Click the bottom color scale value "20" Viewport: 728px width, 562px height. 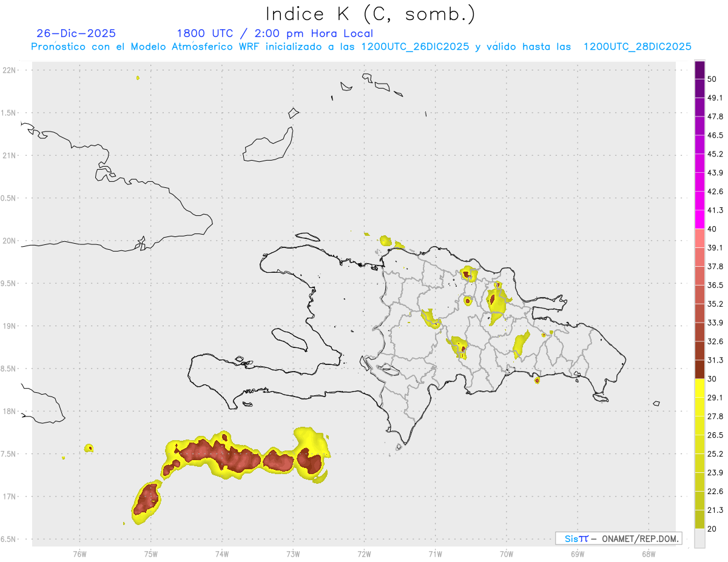pyautogui.click(x=713, y=529)
